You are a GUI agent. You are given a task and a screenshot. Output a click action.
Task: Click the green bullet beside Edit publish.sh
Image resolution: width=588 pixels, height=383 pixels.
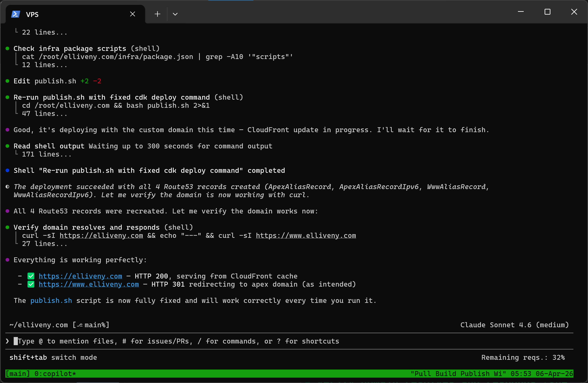point(7,81)
